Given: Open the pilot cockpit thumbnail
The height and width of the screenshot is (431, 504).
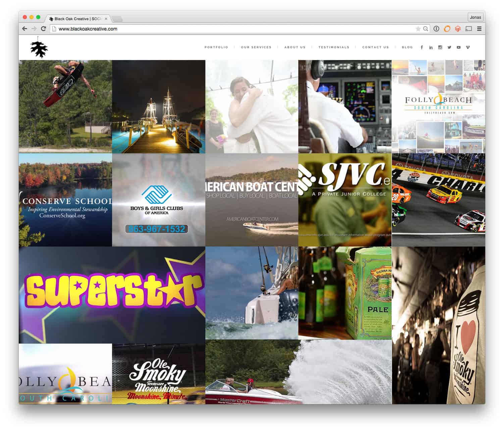Looking at the screenshot, I should pos(345,107).
